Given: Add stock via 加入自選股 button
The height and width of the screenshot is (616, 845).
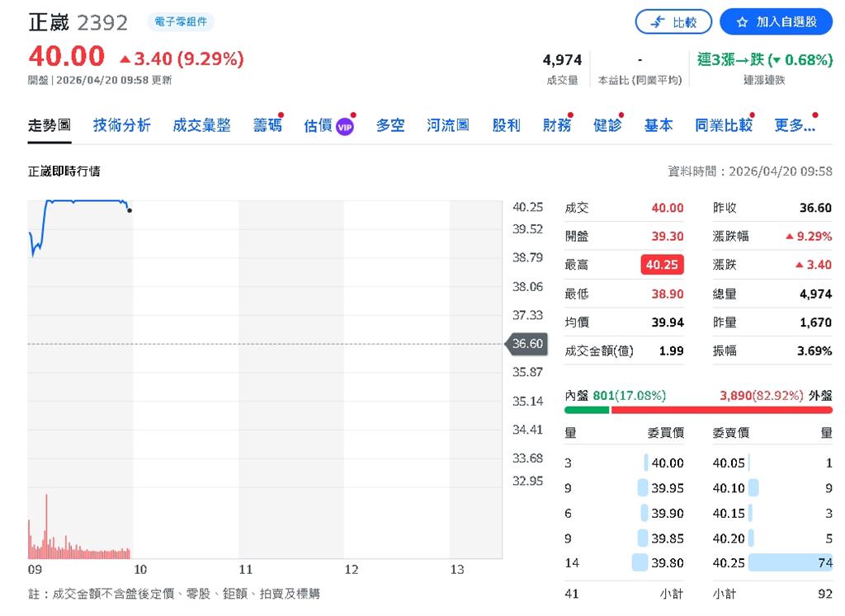Looking at the screenshot, I should click(x=776, y=22).
